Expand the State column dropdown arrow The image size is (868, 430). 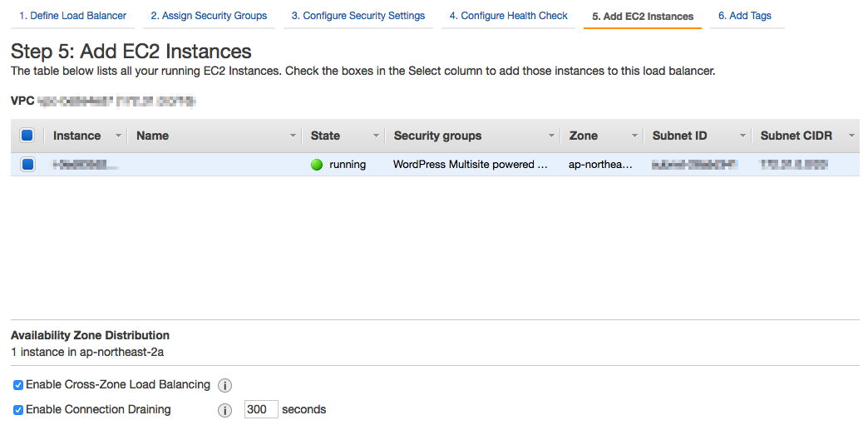pyautogui.click(x=376, y=136)
